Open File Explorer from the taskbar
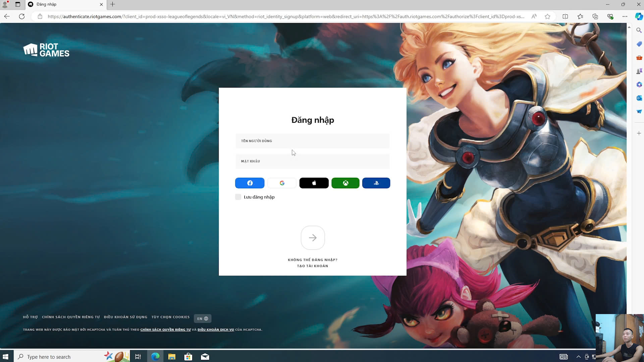The height and width of the screenshot is (362, 644). 172,357
